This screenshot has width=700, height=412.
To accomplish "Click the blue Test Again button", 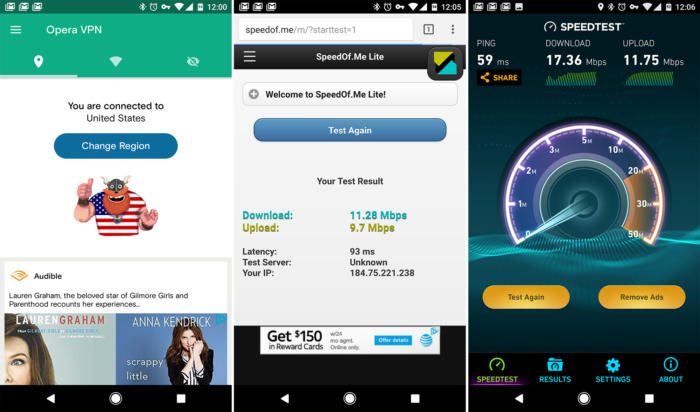I will [350, 130].
